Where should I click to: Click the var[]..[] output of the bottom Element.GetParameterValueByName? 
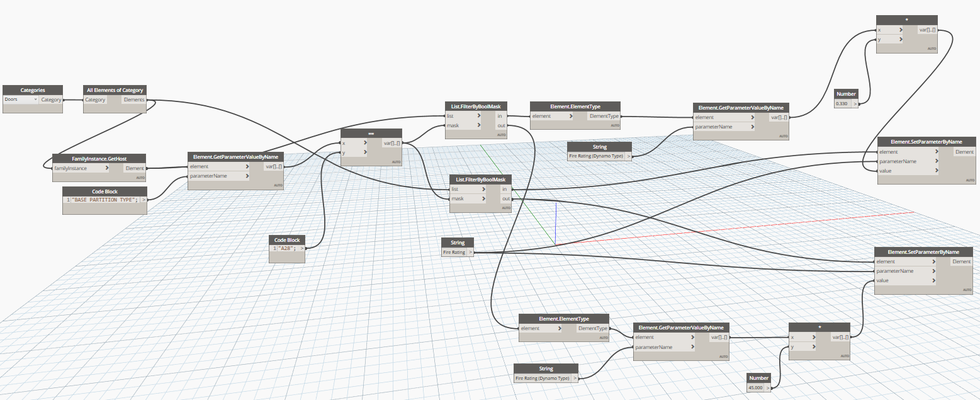click(719, 337)
